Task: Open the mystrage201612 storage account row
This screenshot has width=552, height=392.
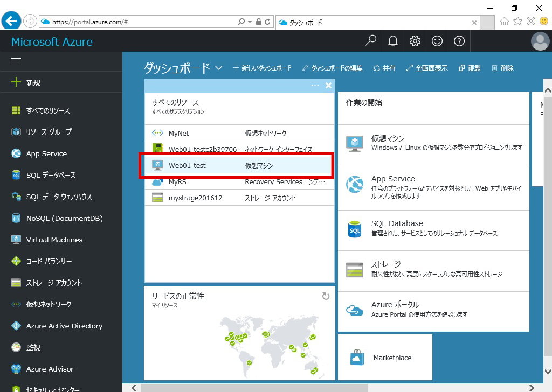Action: [x=239, y=198]
